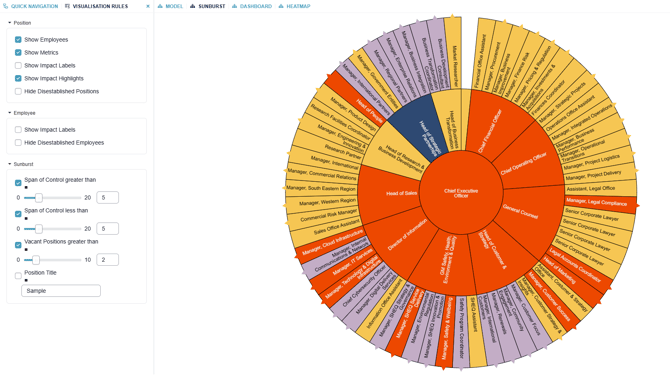
Task: Click the Sunburst tab icon
Action: [193, 6]
